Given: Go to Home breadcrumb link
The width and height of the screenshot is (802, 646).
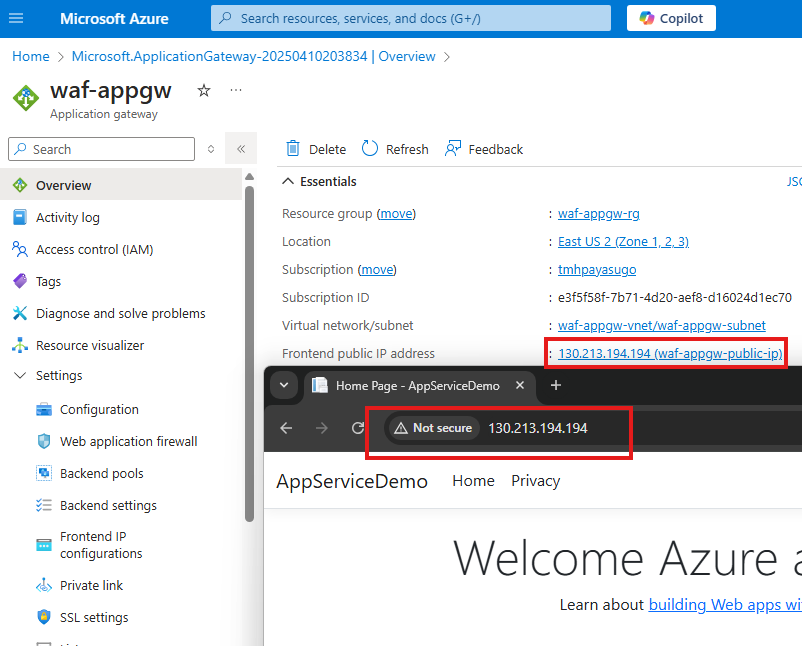Looking at the screenshot, I should tap(31, 56).
